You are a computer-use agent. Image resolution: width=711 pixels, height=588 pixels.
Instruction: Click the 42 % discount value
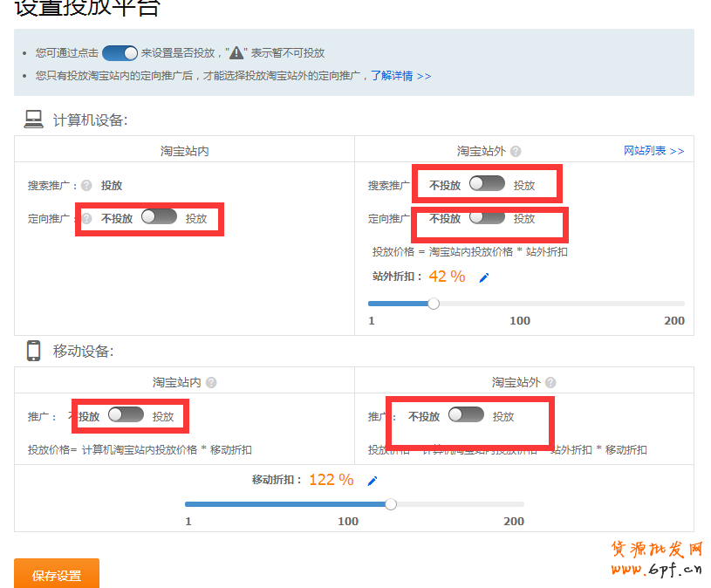click(447, 277)
